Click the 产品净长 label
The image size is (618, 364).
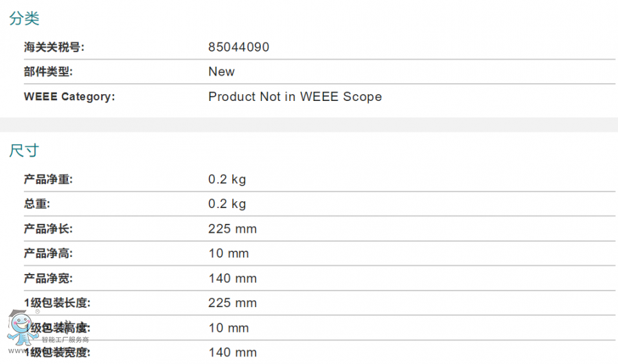(48, 229)
